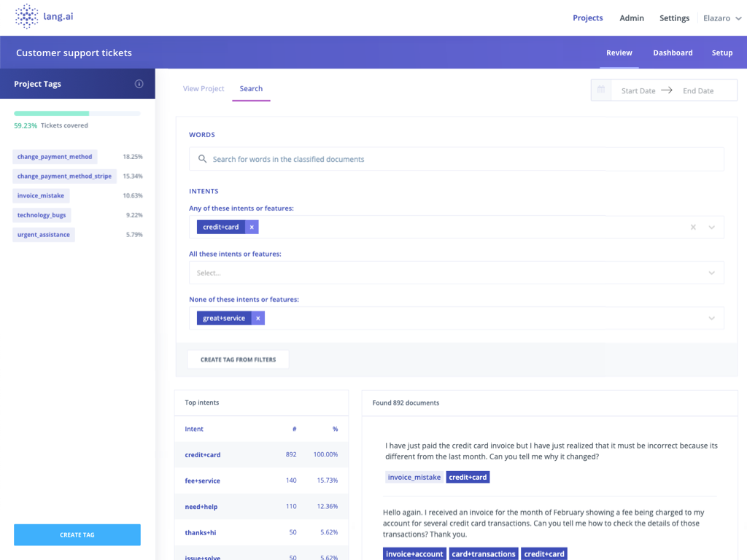Click the search magnifier icon in Words

201,159
